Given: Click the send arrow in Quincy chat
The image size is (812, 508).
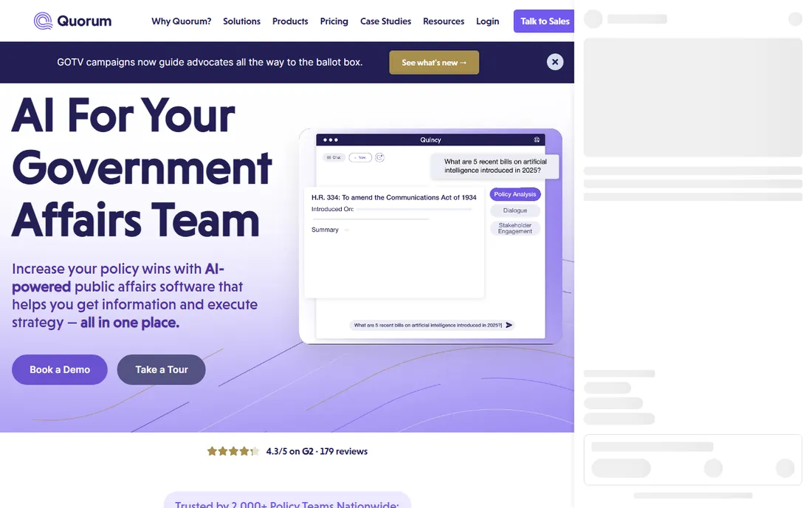Looking at the screenshot, I should pos(509,325).
